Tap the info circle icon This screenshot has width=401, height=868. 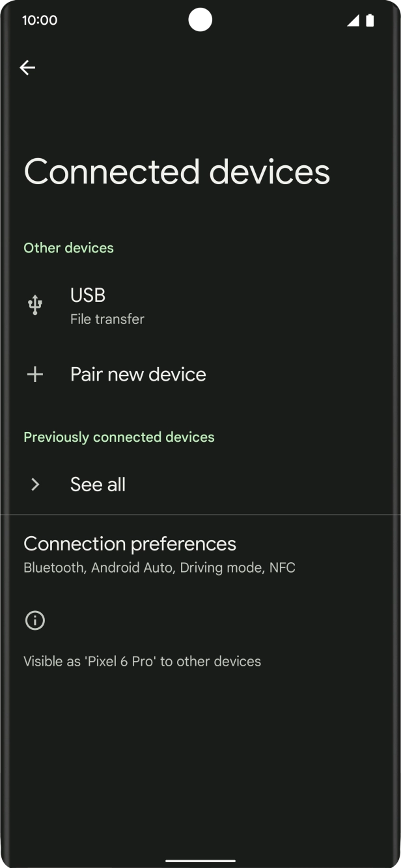(x=35, y=620)
